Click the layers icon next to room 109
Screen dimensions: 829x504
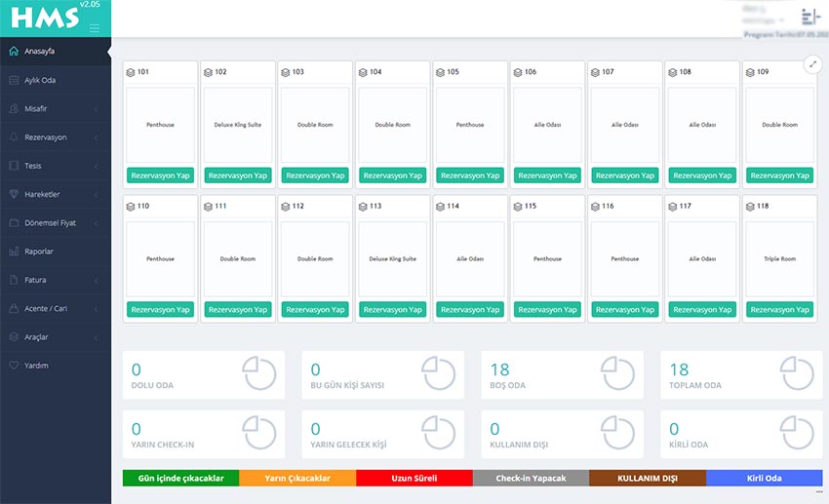pyautogui.click(x=750, y=72)
